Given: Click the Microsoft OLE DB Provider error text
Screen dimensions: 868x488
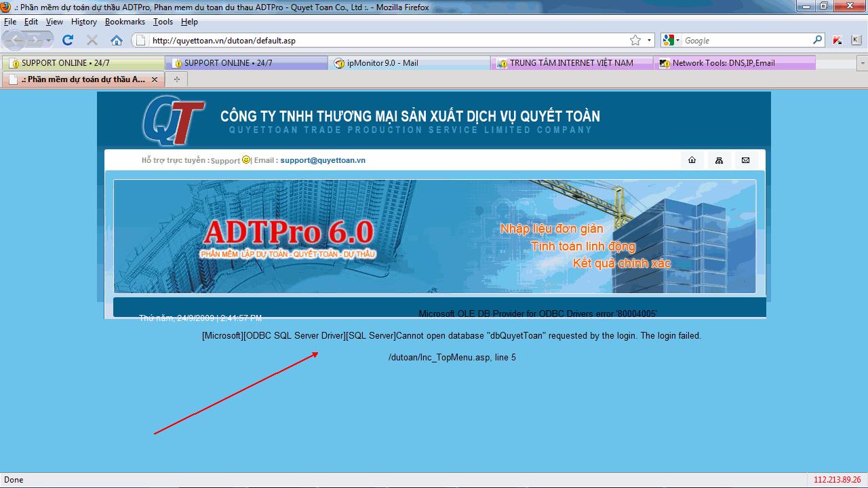Looking at the screenshot, I should point(538,314).
